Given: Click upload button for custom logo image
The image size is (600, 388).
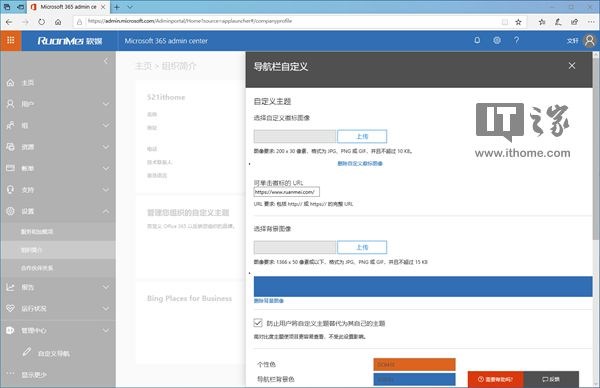Looking at the screenshot, I should [x=362, y=136].
